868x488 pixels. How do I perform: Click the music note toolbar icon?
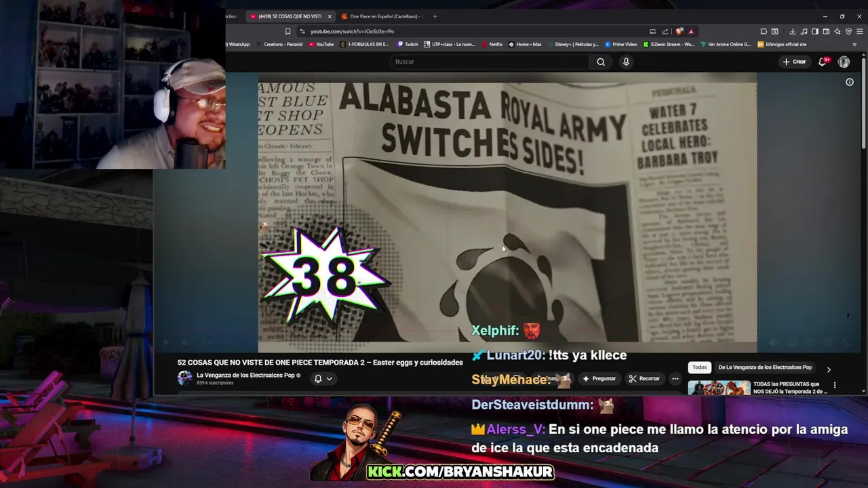[804, 31]
